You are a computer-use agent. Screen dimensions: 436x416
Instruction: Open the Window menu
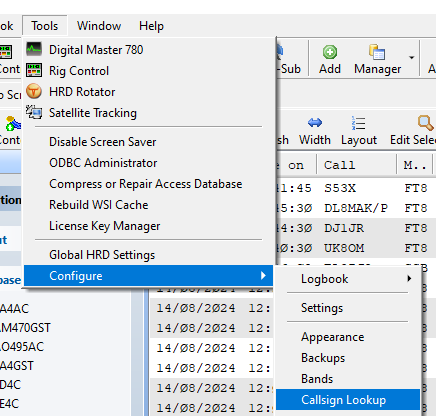pos(99,26)
